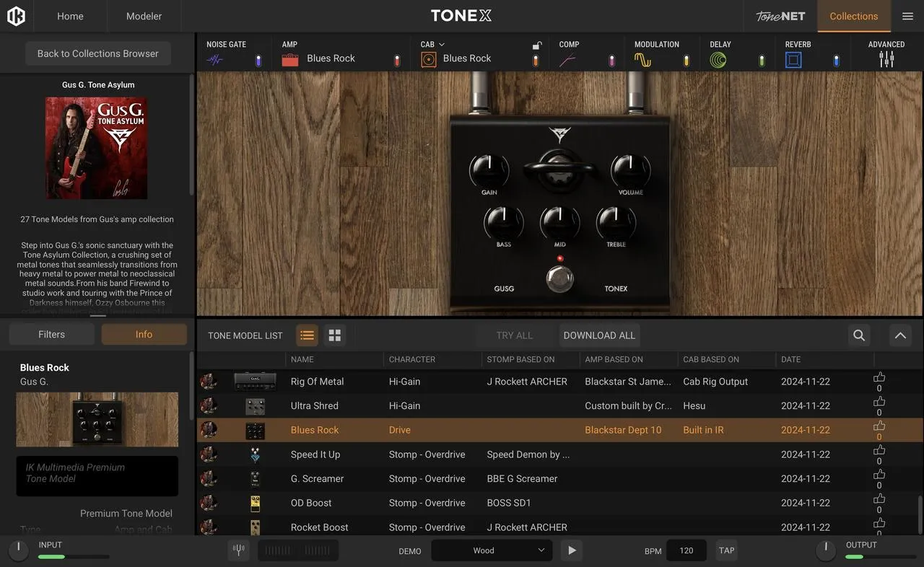Toggle the Noise Gate power switch
Screen dimensions: 924x567
[258, 61]
